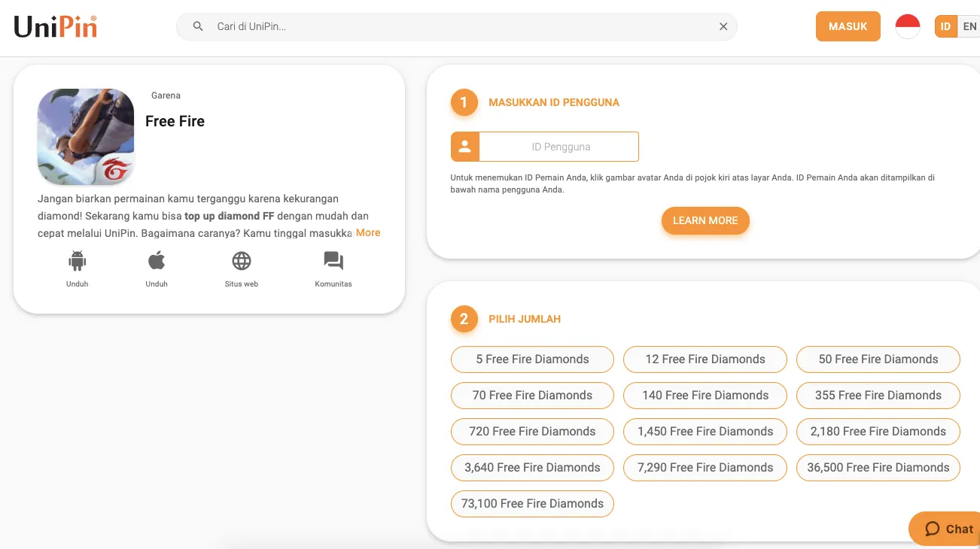Screen dimensions: 980x549
Task: Click the UniPin logo
Action: pos(55,27)
